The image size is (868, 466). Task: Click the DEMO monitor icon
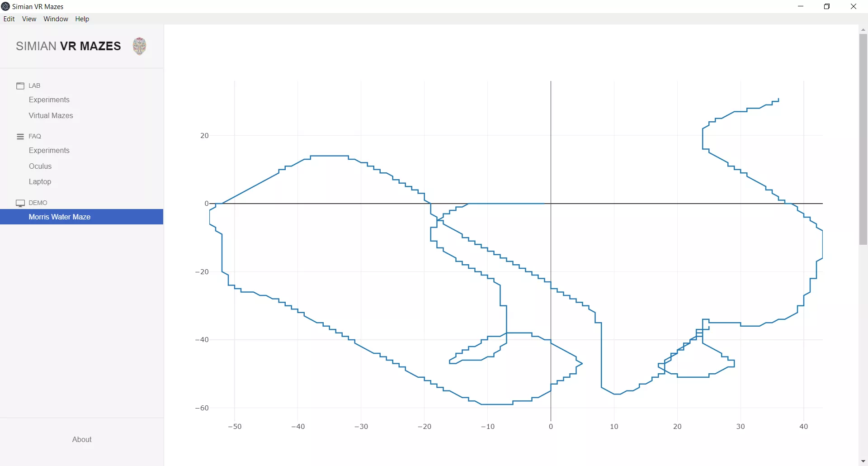pos(20,203)
